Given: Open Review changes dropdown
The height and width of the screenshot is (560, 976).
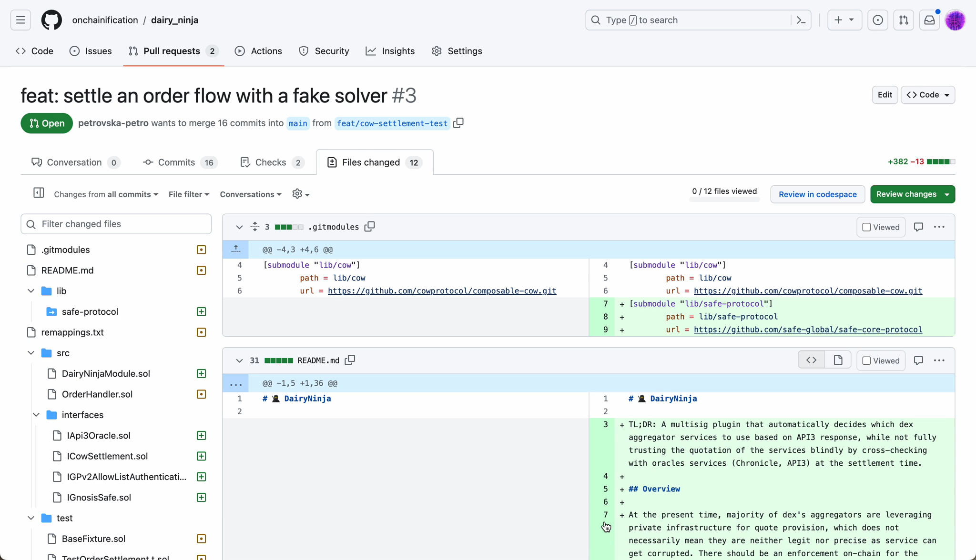Looking at the screenshot, I should point(912,194).
